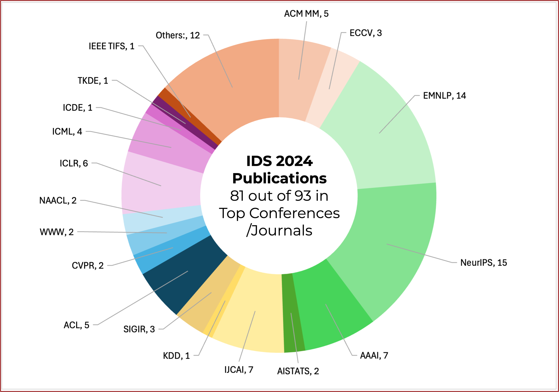Click the 'WWW, 2' label
Screen dimensions: 559x392
pyautogui.click(x=57, y=232)
